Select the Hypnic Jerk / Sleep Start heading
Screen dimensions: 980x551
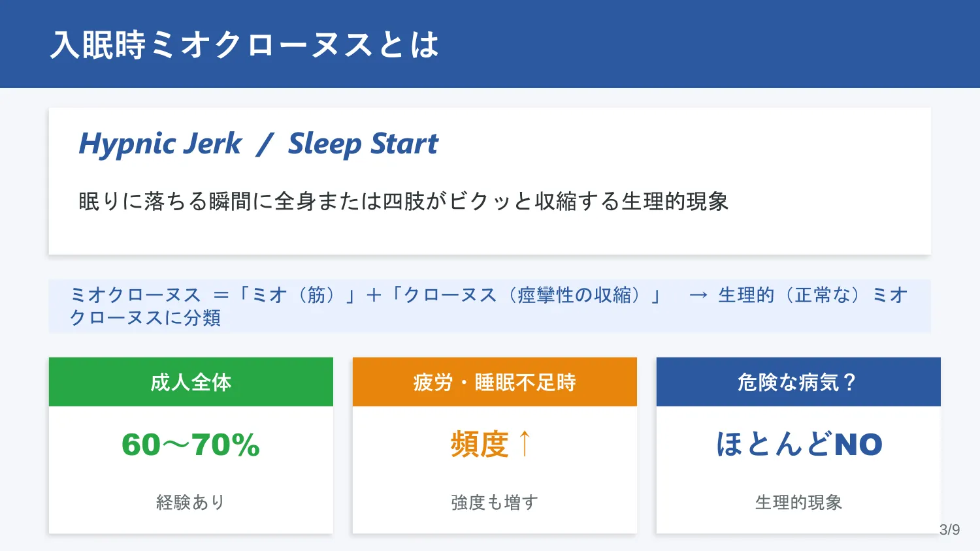click(258, 144)
